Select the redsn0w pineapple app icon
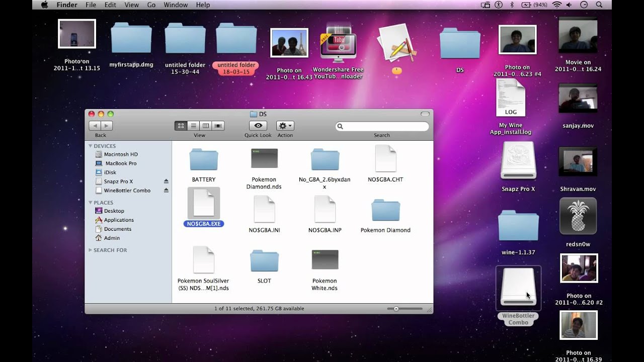 (x=578, y=216)
